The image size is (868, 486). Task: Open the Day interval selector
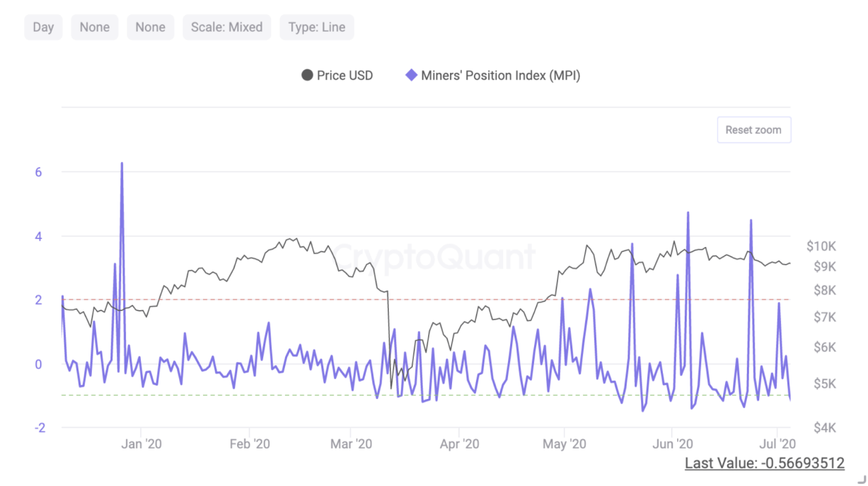pyautogui.click(x=42, y=27)
